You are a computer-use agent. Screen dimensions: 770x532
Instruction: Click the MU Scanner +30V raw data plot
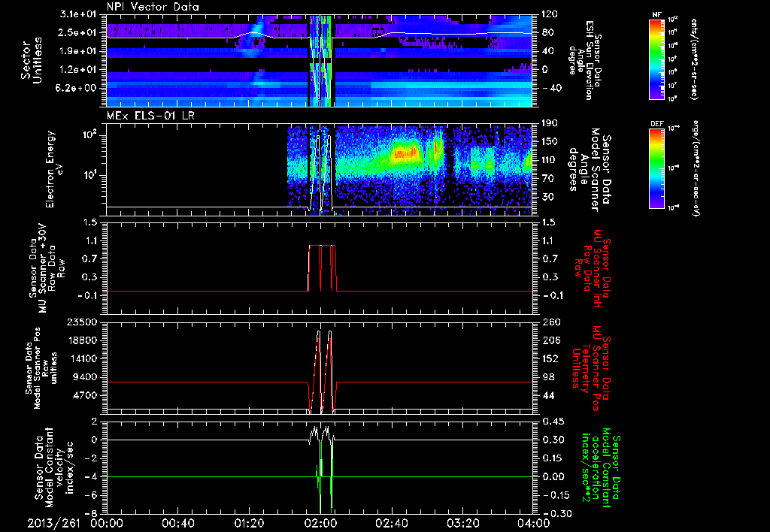[319, 268]
